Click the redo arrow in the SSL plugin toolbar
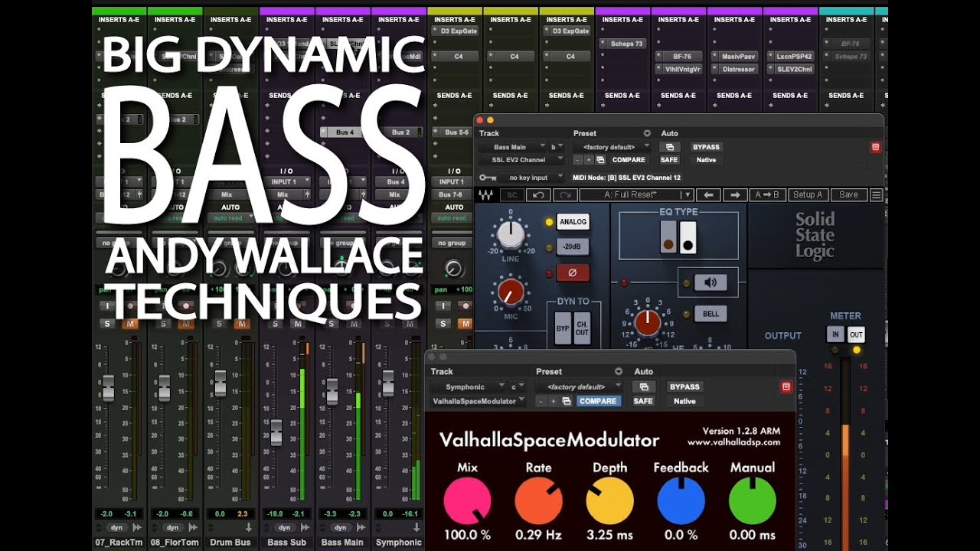The image size is (980, 551). pyautogui.click(x=564, y=195)
